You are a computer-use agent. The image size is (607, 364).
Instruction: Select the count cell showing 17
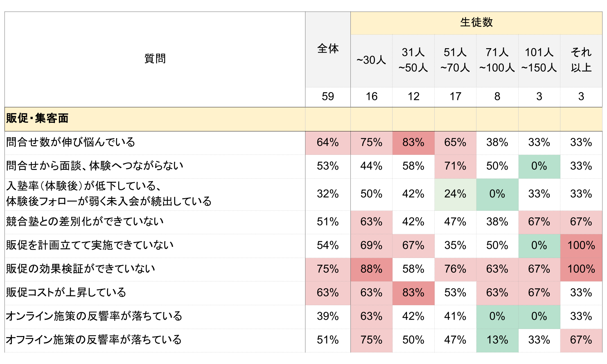coord(455,96)
